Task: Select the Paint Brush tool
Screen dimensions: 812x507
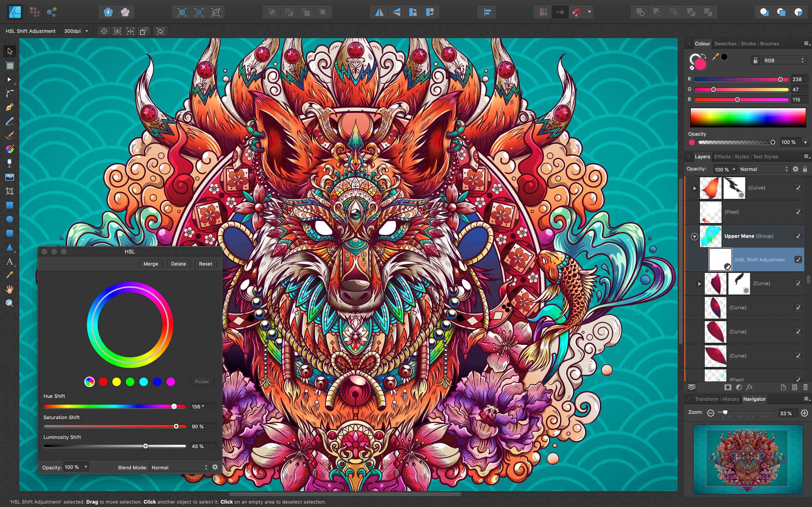Action: click(x=9, y=135)
